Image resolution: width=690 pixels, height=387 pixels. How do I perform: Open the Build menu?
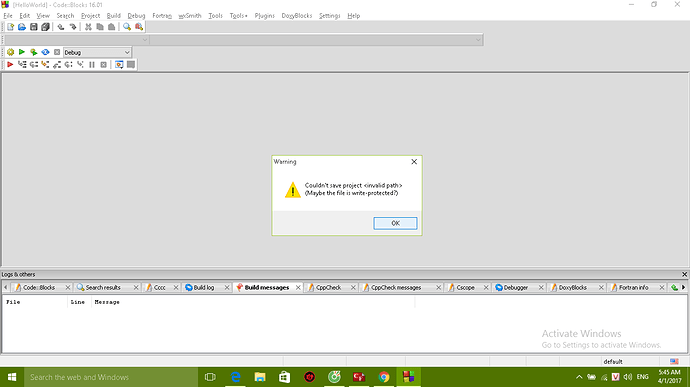[x=114, y=15]
